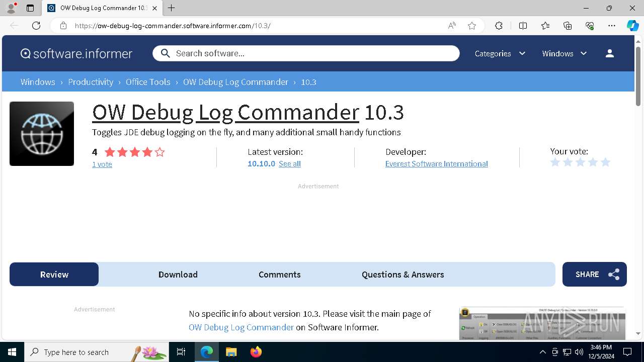This screenshot has width=644, height=362.
Task: Open the notifications center
Action: (x=627, y=352)
